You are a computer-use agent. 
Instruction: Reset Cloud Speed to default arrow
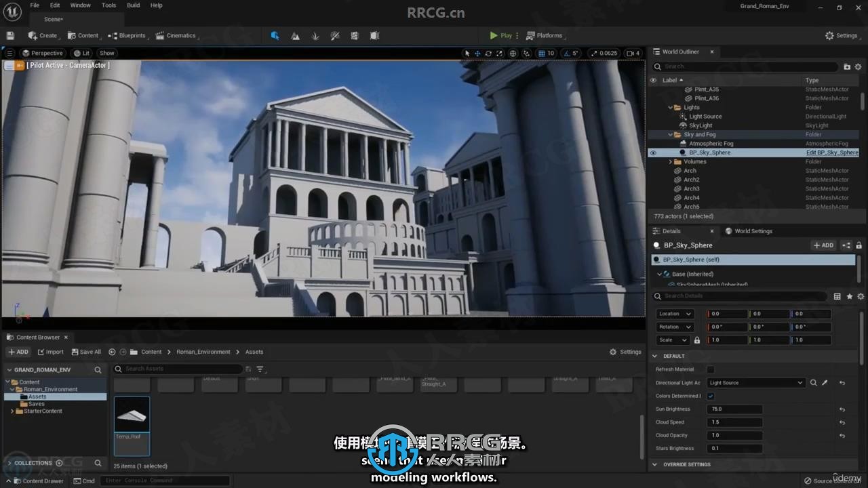tap(842, 422)
